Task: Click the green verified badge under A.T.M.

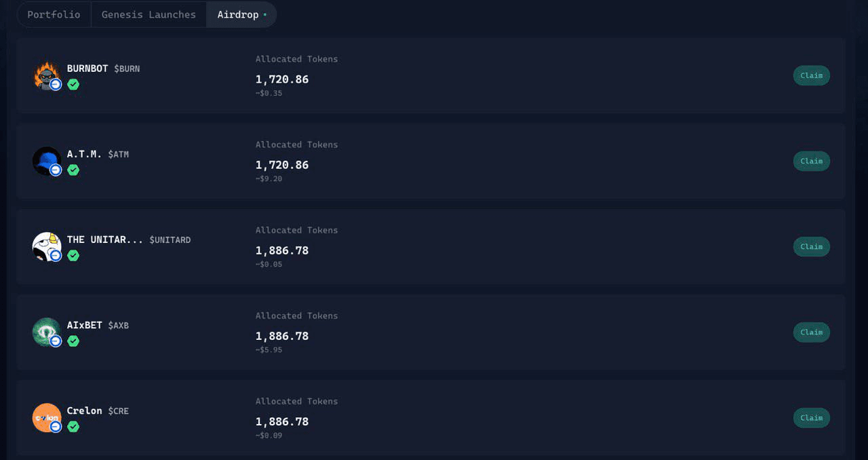Action: pos(73,170)
